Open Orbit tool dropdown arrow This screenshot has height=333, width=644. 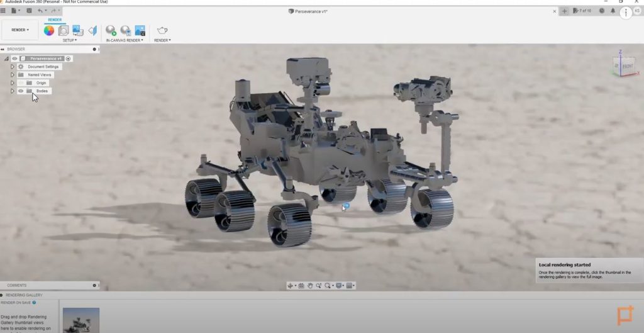click(x=296, y=286)
